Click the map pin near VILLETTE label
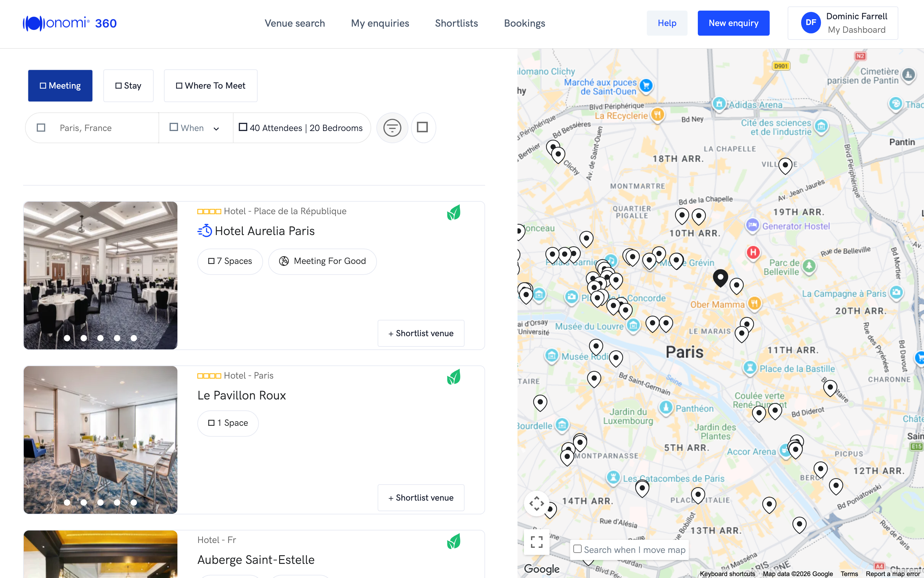The width and height of the screenshot is (924, 578). (785, 166)
